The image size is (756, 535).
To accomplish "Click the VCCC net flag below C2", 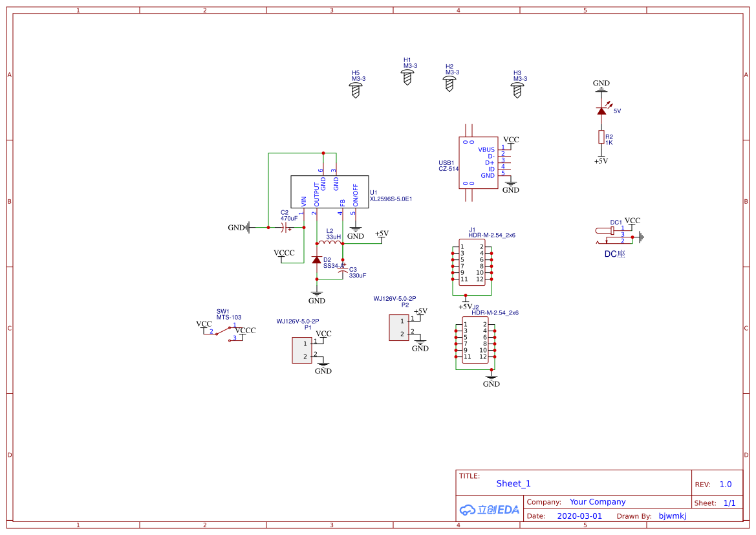I will click(283, 255).
